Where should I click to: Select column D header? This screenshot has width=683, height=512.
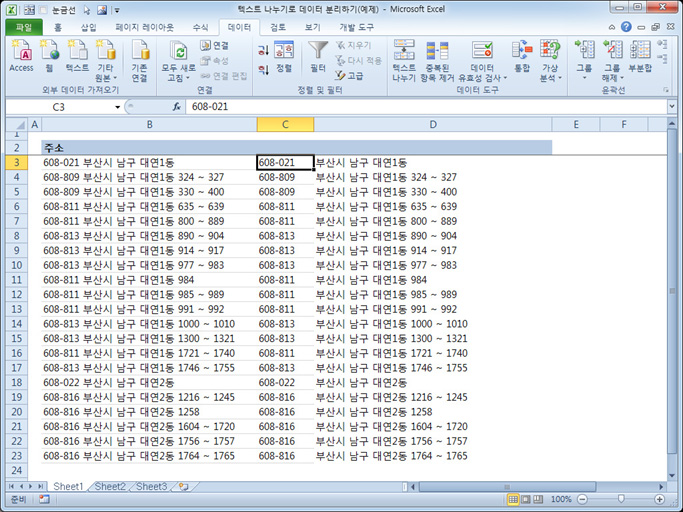[433, 125]
